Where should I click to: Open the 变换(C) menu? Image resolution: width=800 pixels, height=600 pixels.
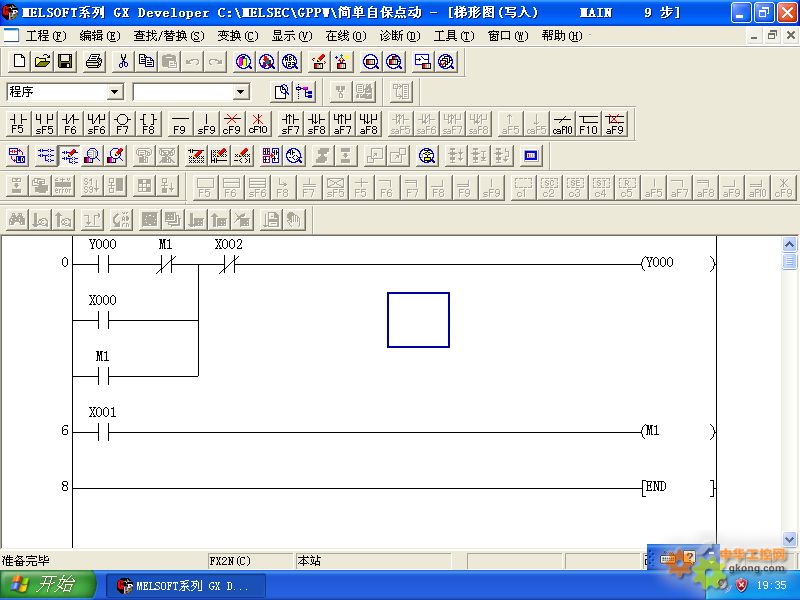coord(237,35)
